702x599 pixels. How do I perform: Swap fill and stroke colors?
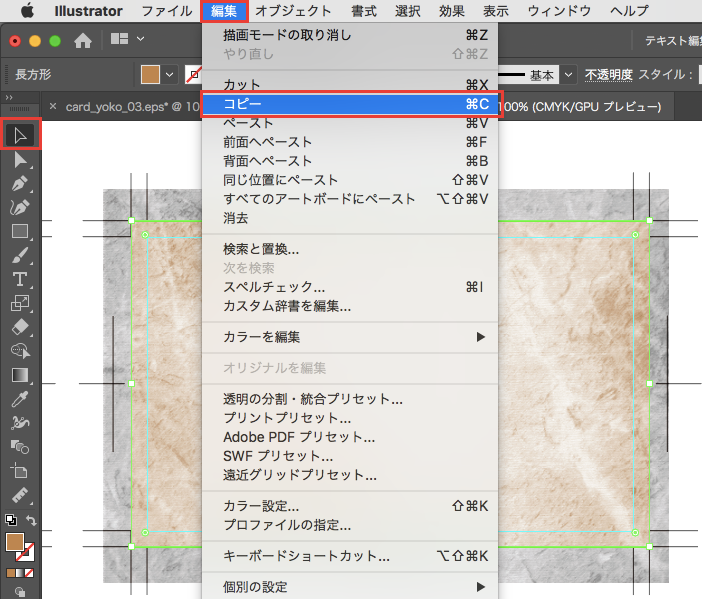coord(31,521)
